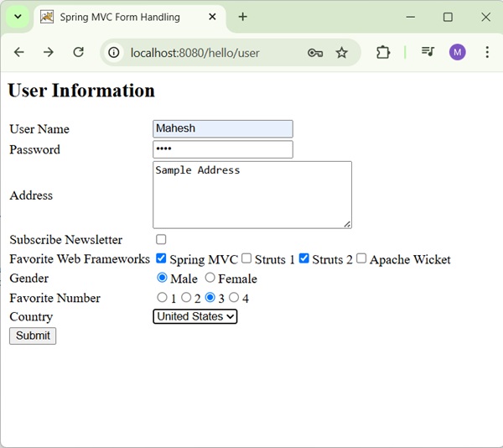Choose favorite number 4 radio button
Screen dimensions: 503x448
point(234,298)
